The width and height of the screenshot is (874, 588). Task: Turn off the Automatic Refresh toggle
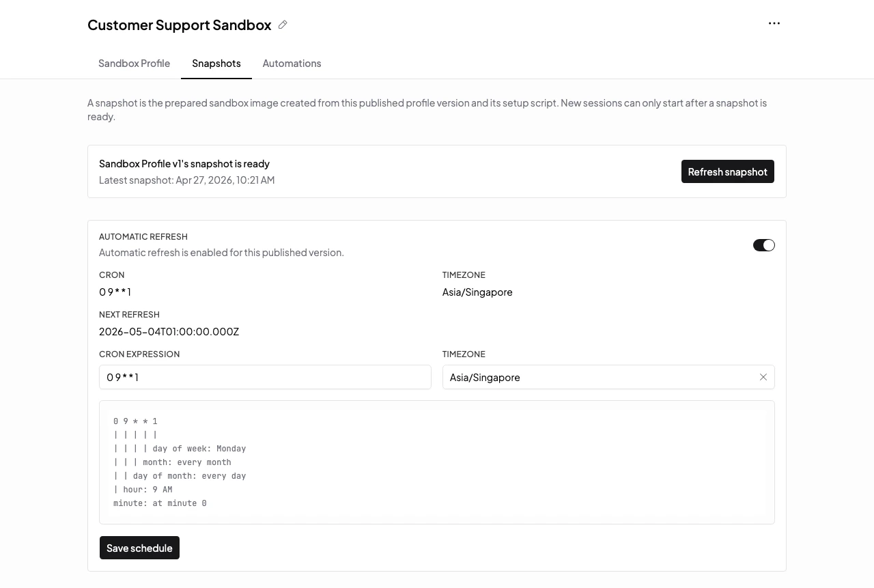pos(764,245)
